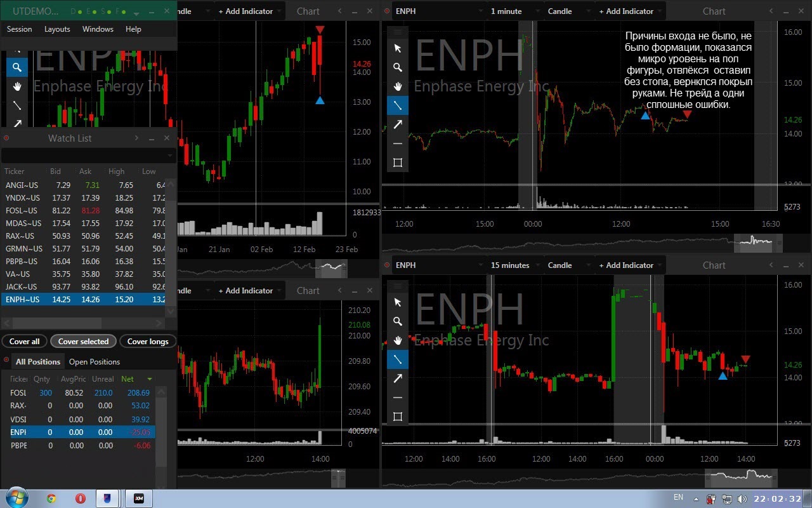
Task: Sort positions by the Net column
Action: (137, 378)
